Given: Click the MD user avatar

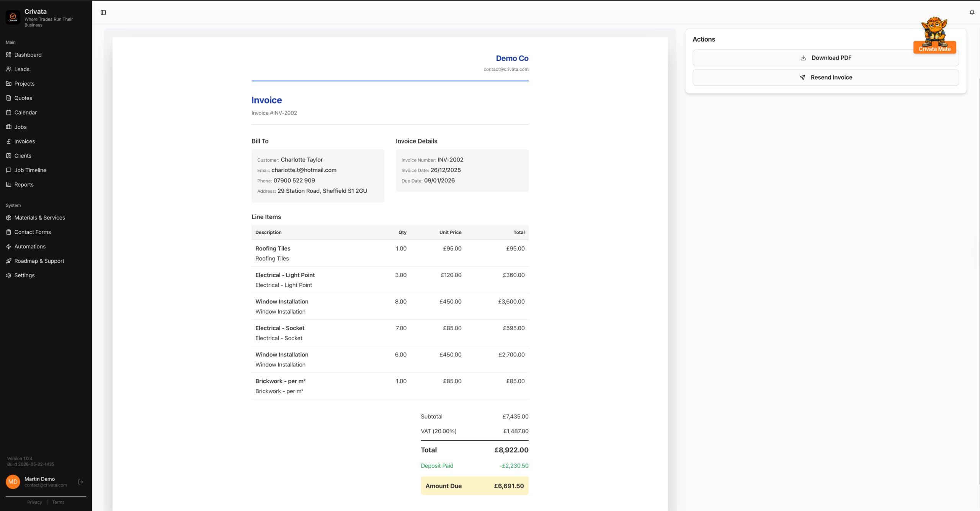Looking at the screenshot, I should tap(13, 482).
